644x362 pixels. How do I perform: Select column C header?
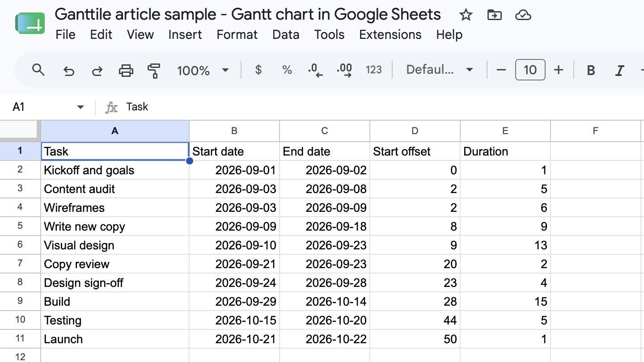tap(325, 131)
